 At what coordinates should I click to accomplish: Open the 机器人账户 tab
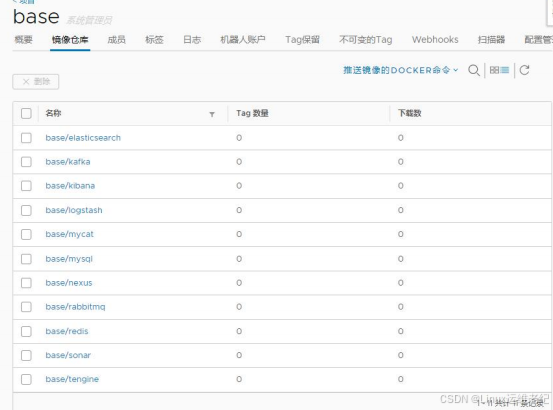[243, 39]
